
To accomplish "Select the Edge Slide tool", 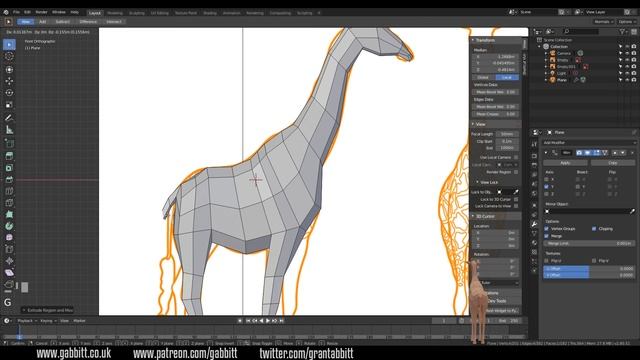I will tap(9, 249).
